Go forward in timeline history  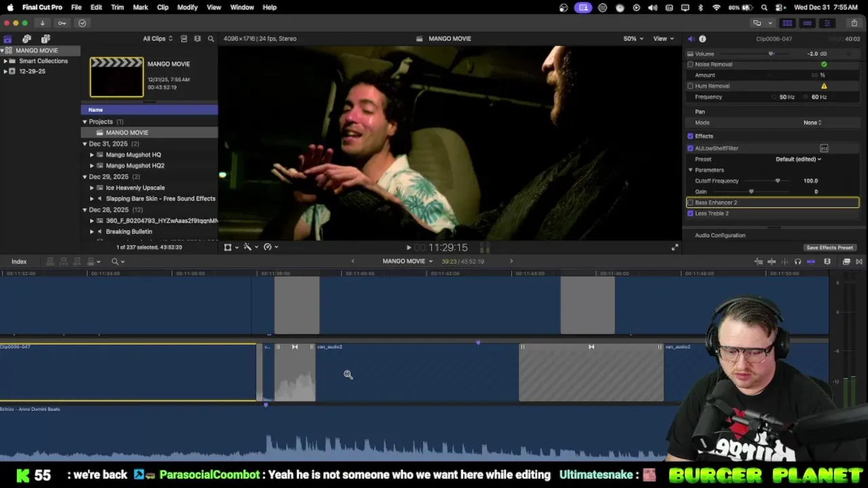[x=511, y=262]
